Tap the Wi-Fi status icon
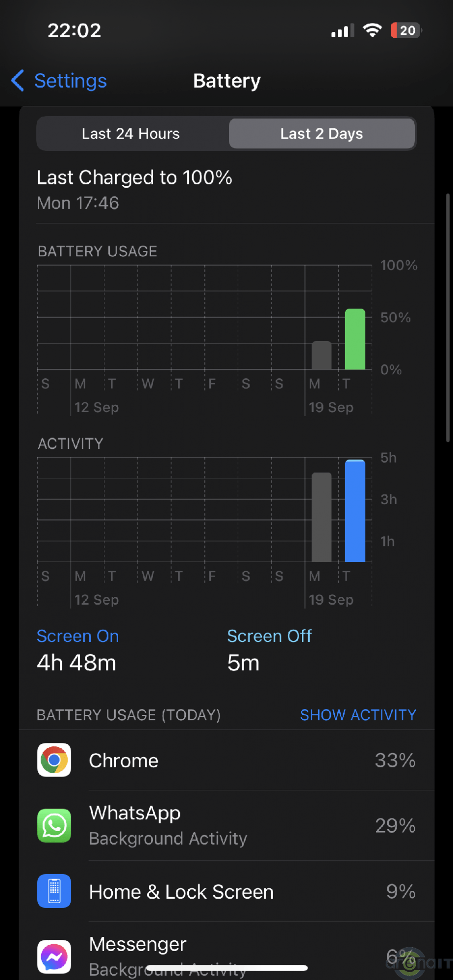This screenshot has width=453, height=980. point(372,30)
